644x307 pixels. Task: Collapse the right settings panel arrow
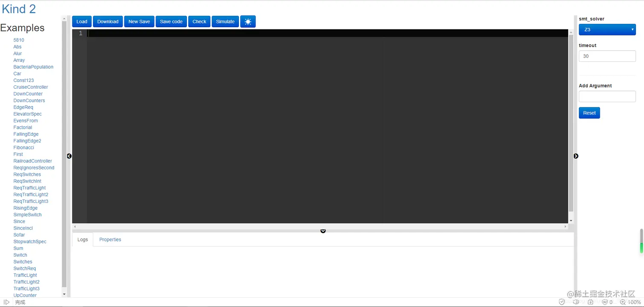[576, 156]
